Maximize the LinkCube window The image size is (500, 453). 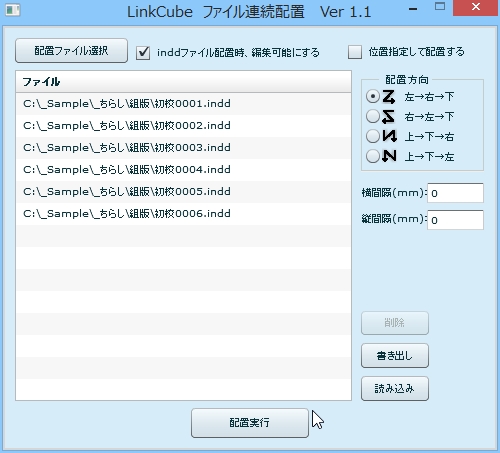[x=440, y=7]
